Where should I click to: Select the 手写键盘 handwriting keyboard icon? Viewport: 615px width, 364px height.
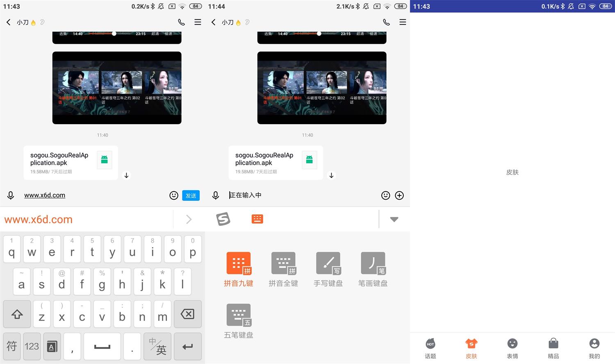click(x=328, y=264)
